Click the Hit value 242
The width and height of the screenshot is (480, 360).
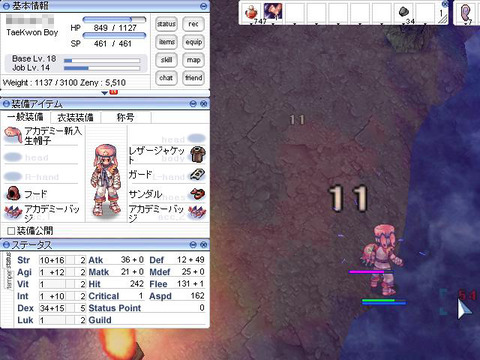click(137, 284)
